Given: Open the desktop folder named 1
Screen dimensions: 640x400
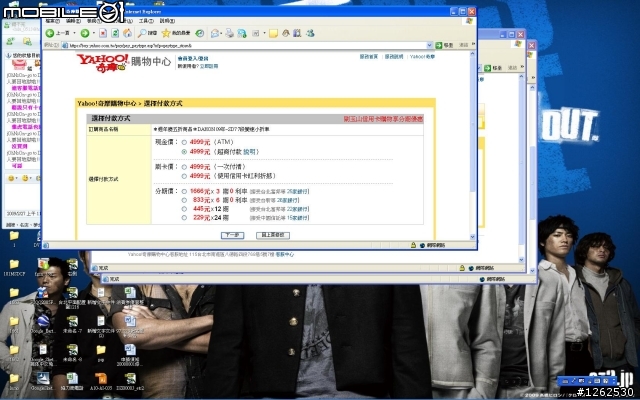Looking at the screenshot, I should (14, 236).
